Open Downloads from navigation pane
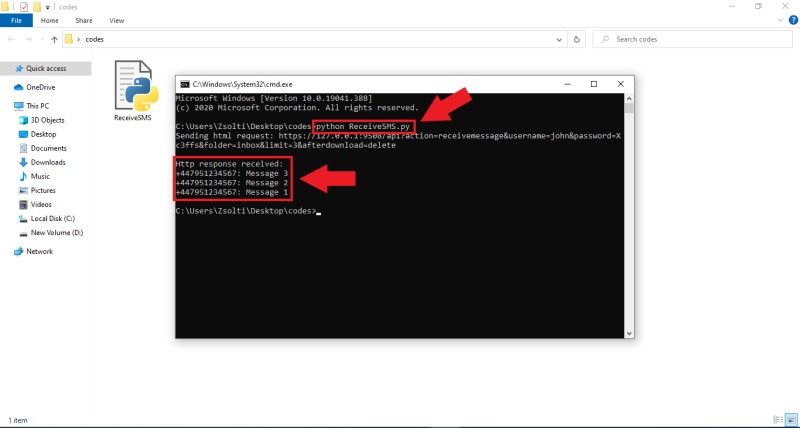The width and height of the screenshot is (800, 428). [x=48, y=162]
